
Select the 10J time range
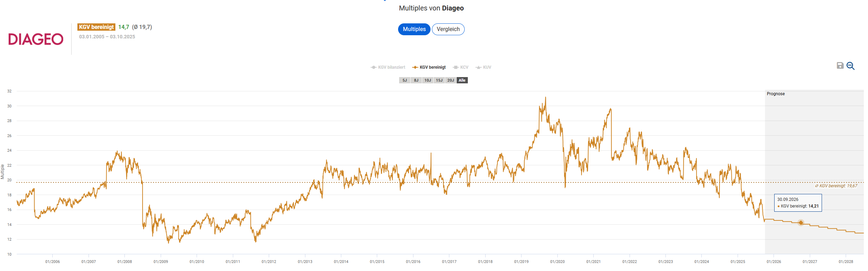click(428, 80)
